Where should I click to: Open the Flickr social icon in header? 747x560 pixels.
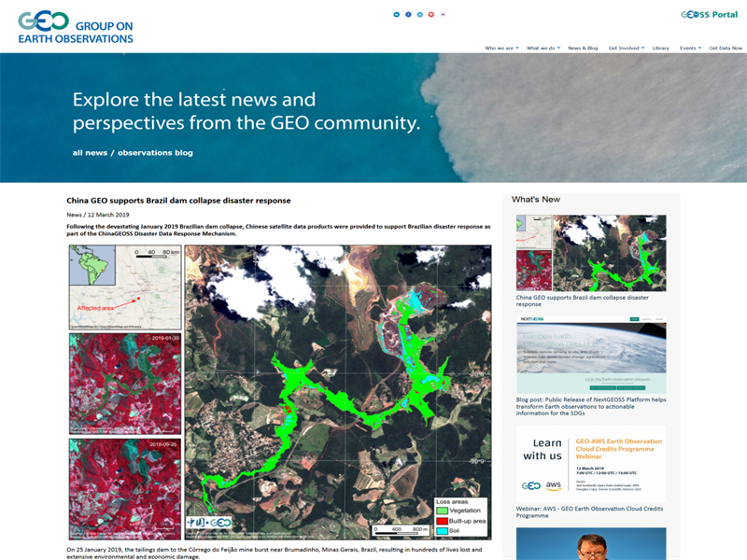pos(444,15)
